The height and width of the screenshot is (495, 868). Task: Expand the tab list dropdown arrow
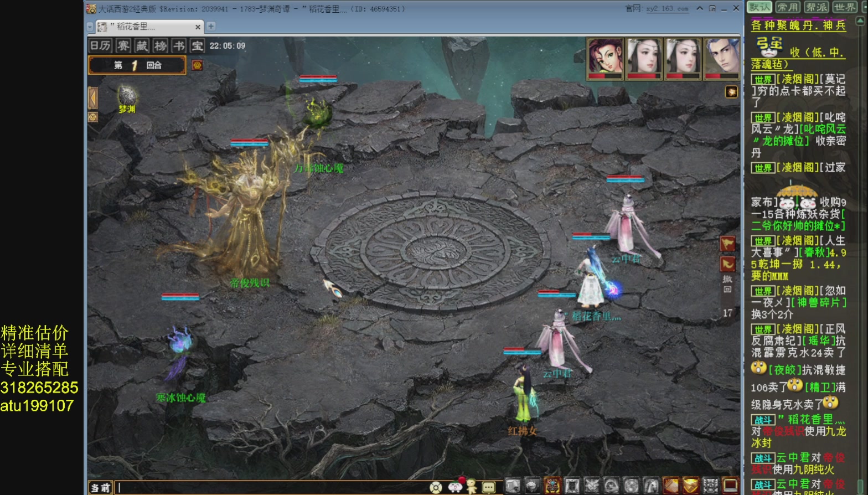point(90,27)
